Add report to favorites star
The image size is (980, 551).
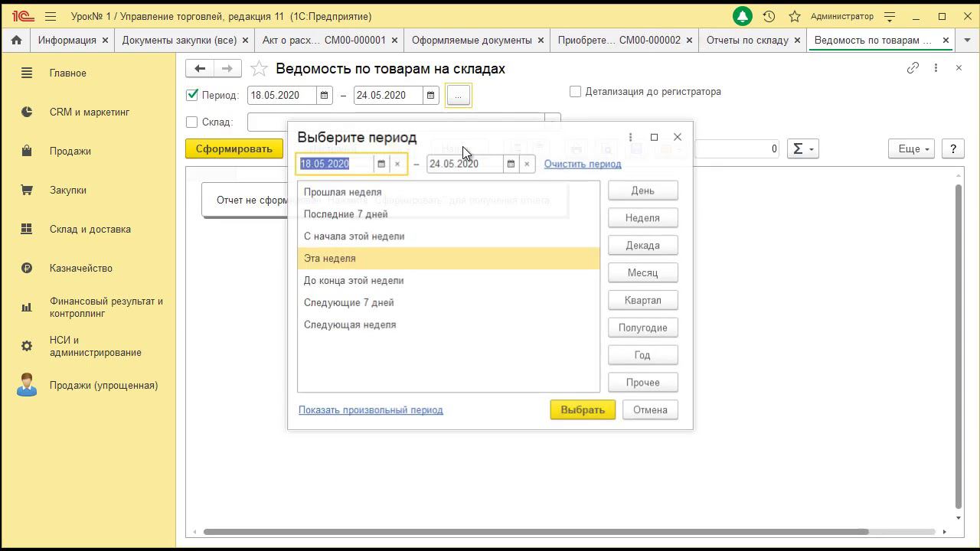click(x=260, y=69)
